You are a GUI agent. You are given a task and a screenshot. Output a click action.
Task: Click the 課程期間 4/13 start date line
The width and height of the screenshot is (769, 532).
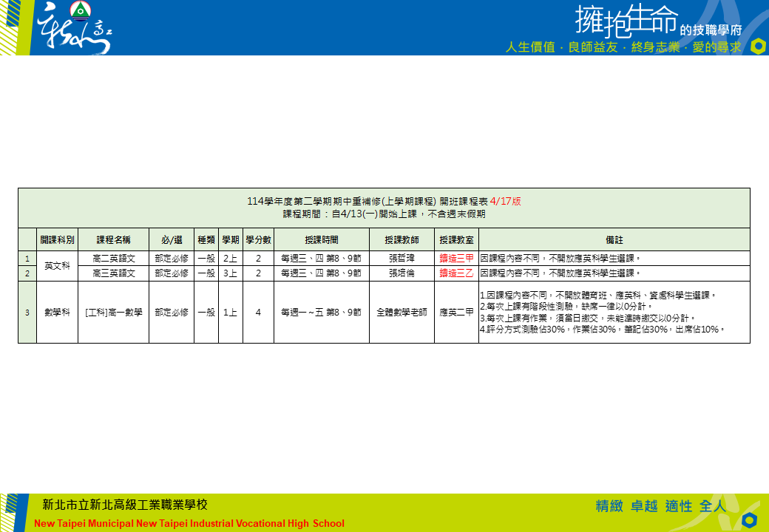384,214
